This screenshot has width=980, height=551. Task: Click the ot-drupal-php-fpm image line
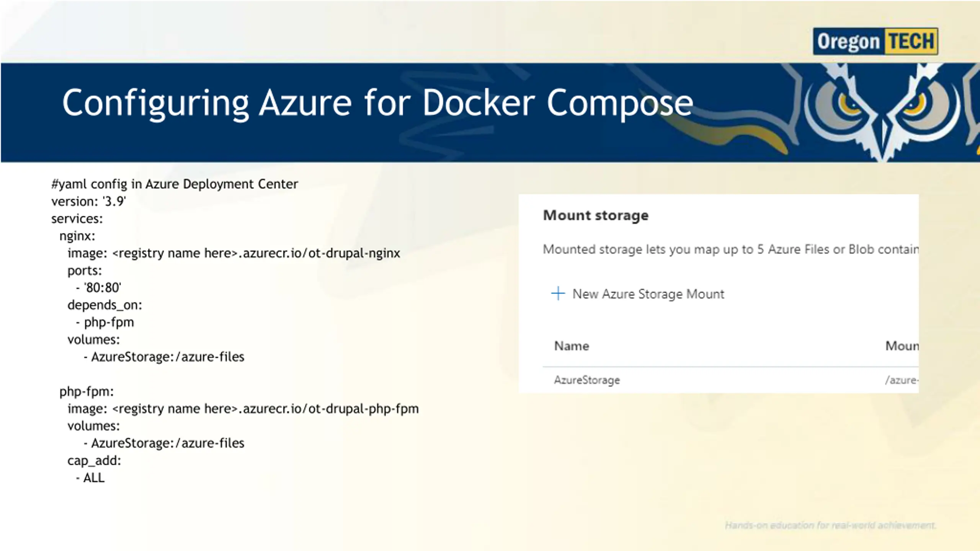pos(243,409)
